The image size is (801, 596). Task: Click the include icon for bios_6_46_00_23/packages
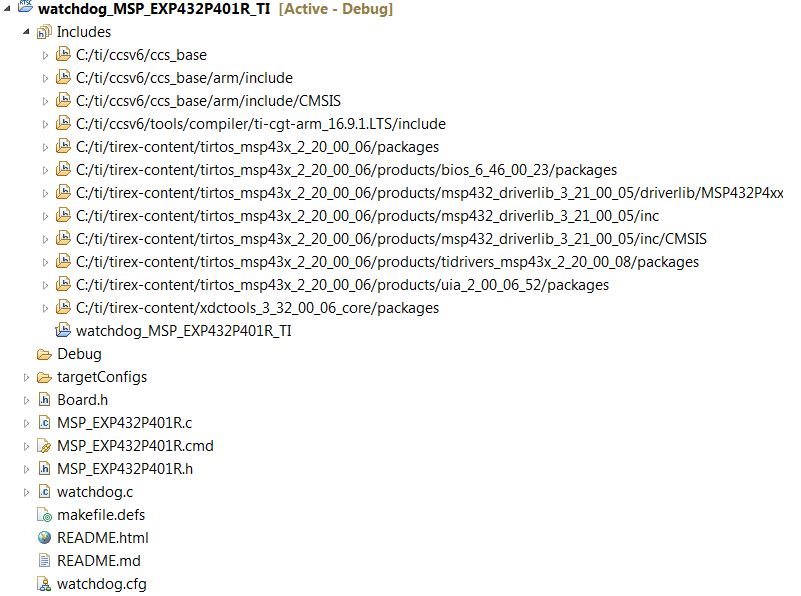63,169
